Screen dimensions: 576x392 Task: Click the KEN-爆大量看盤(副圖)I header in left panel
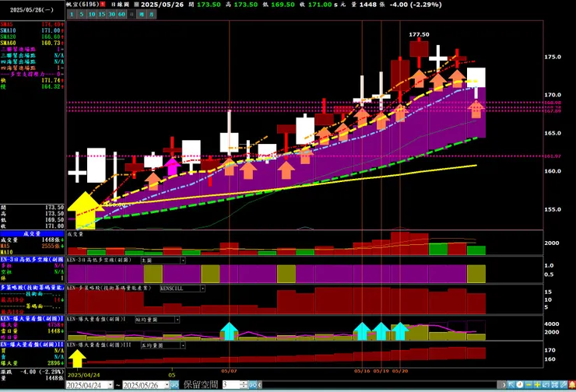coord(33,319)
